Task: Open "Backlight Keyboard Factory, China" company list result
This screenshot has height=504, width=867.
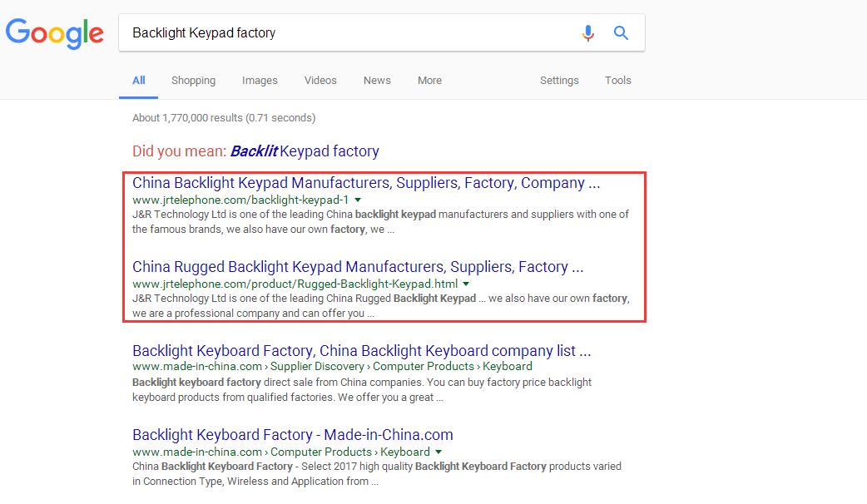Action: point(362,350)
